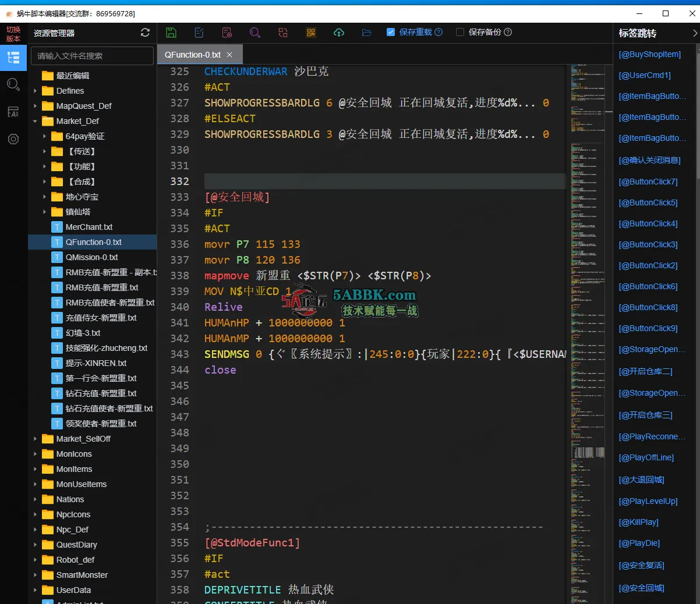Click the [@StdModeFunc1] label in code
700x604 pixels.
[252, 543]
